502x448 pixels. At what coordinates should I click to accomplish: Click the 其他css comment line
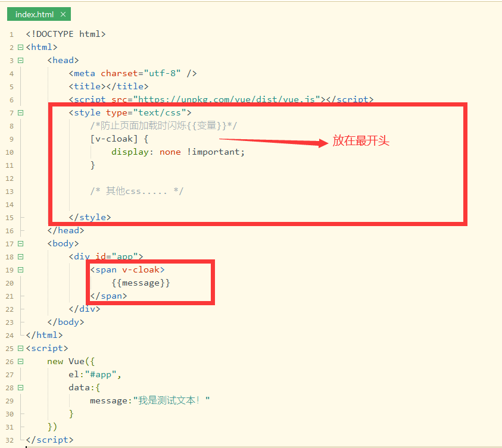[137, 191]
